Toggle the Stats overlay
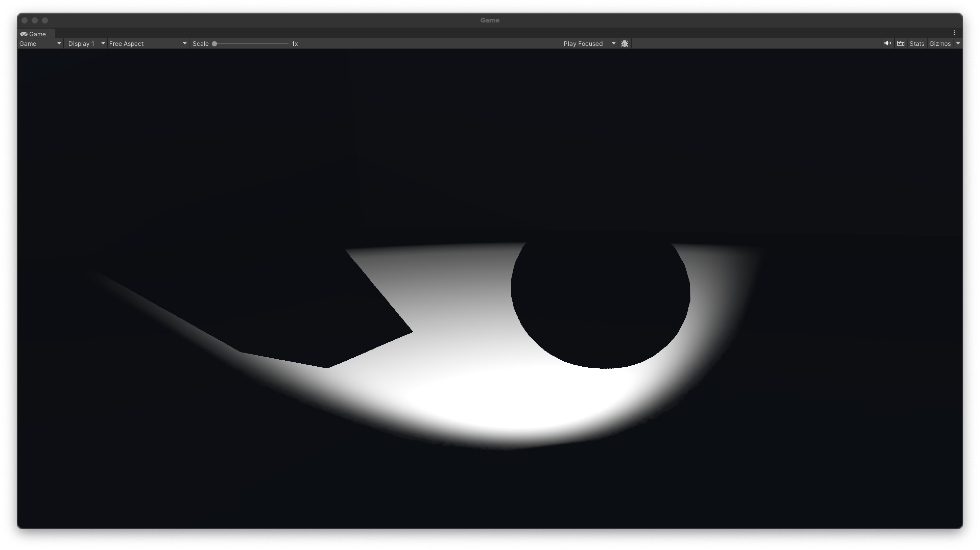The height and width of the screenshot is (550, 980). [x=916, y=44]
